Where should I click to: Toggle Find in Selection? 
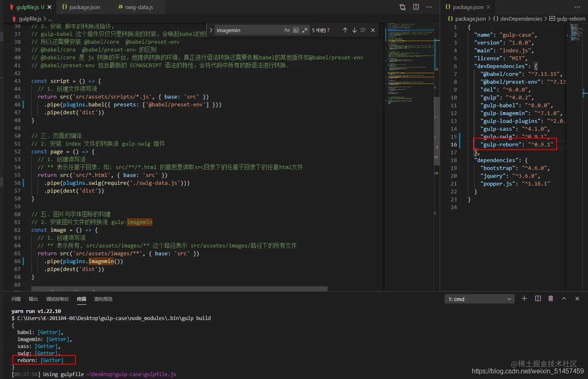363,30
